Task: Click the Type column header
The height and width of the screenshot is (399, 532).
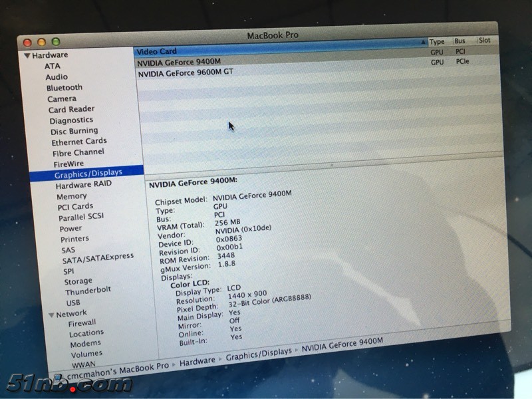Action: pos(437,41)
